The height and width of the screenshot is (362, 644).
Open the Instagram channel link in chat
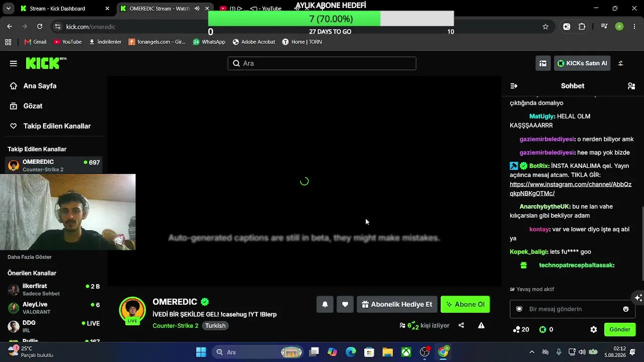click(571, 189)
